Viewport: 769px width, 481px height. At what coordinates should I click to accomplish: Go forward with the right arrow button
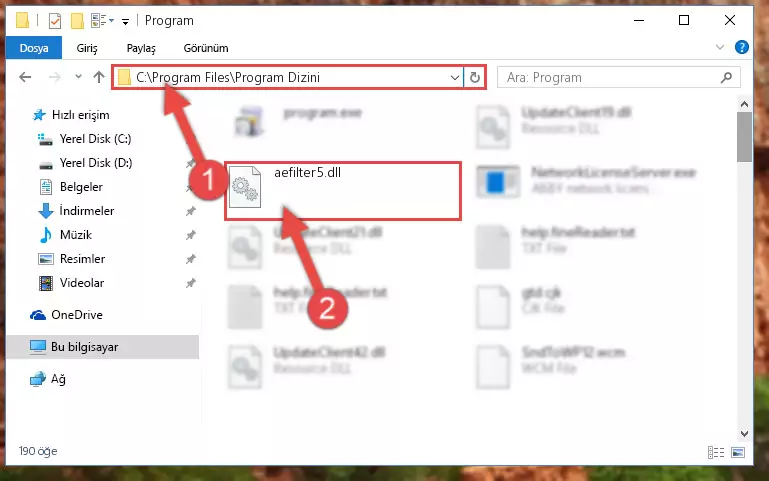tap(54, 77)
